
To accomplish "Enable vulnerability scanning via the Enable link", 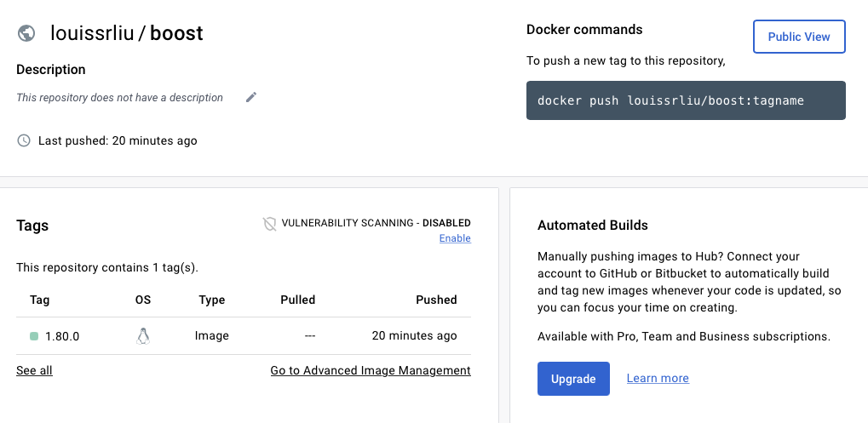I will [455, 238].
